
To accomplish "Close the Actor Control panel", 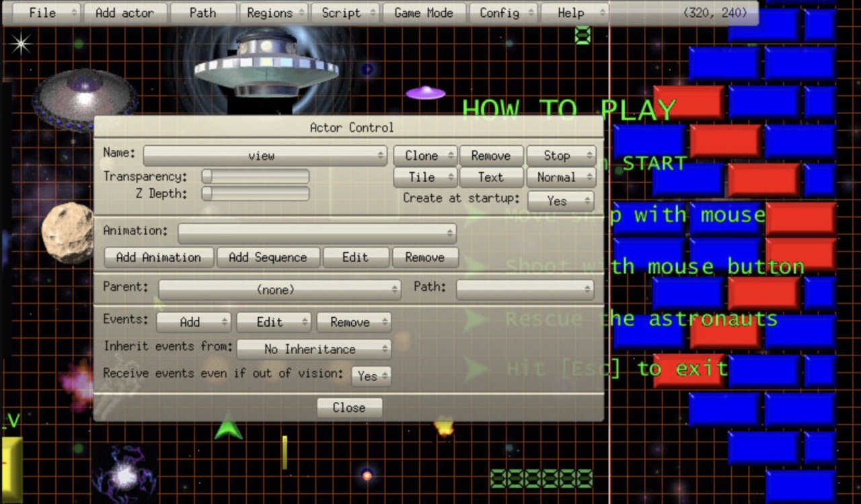I will click(x=349, y=408).
